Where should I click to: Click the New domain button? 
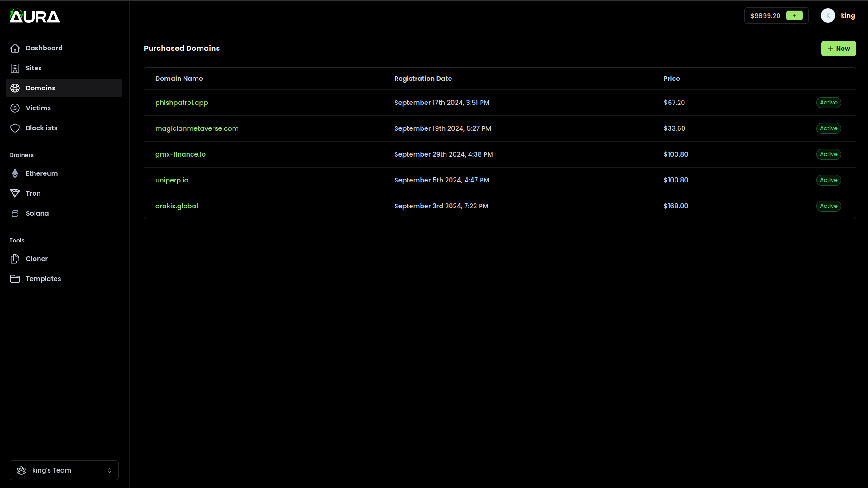tap(838, 49)
